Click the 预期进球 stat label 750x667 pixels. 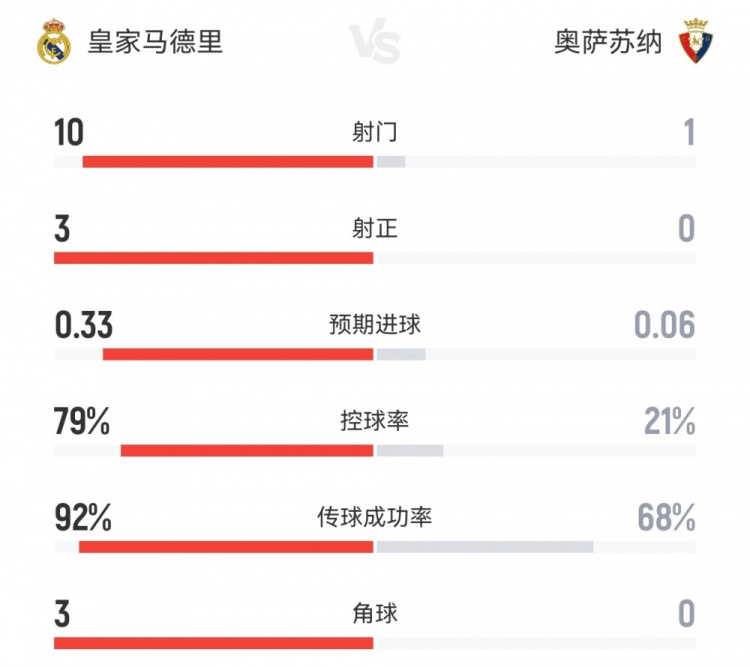[x=375, y=325]
